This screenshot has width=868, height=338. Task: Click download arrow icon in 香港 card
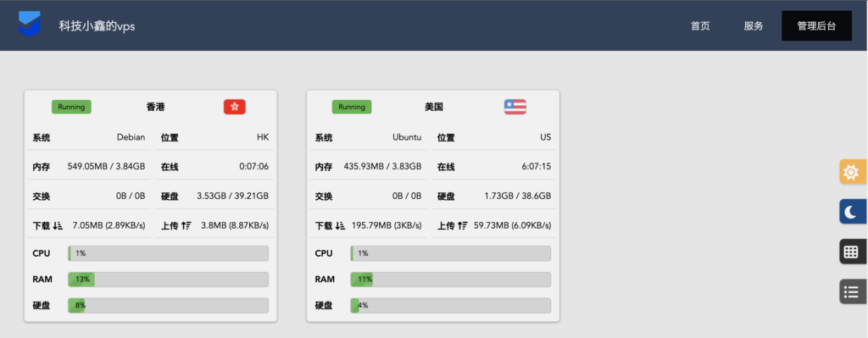point(58,225)
